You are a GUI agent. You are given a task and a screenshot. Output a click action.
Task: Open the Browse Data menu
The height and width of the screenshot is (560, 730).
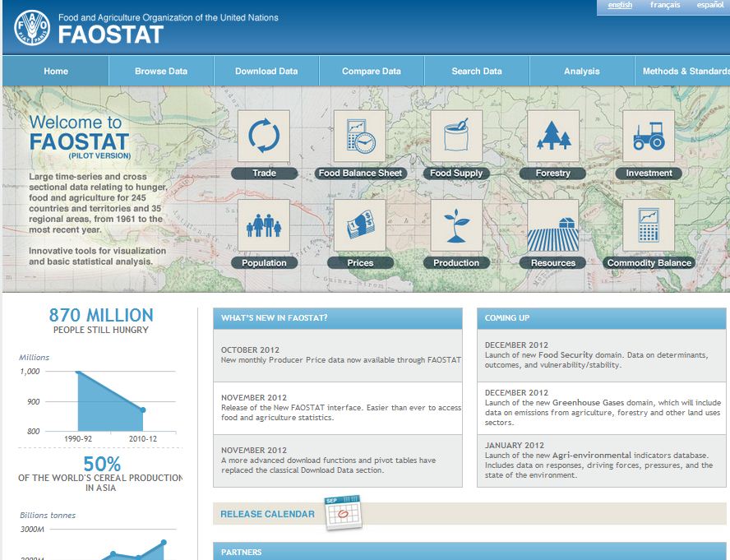click(161, 72)
